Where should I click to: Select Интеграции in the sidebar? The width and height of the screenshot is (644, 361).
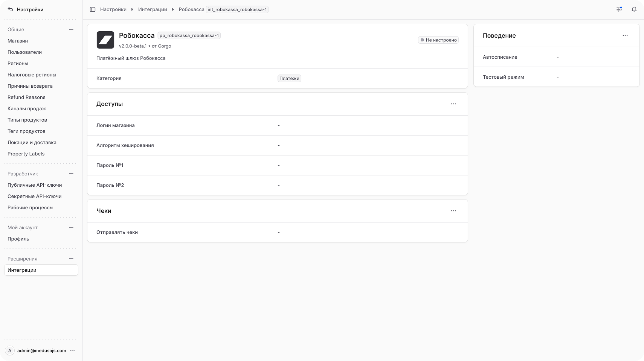41,270
